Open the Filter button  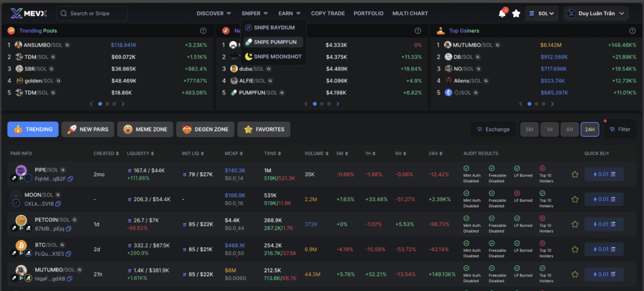click(x=619, y=129)
